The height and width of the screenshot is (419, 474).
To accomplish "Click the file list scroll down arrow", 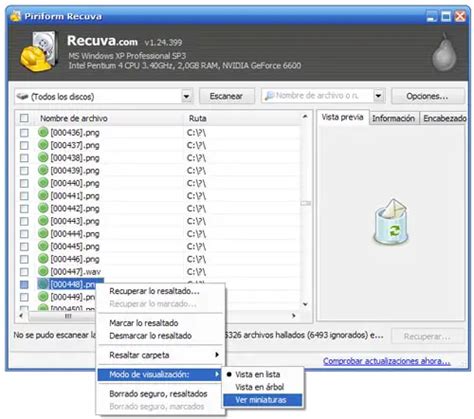I will click(x=305, y=304).
